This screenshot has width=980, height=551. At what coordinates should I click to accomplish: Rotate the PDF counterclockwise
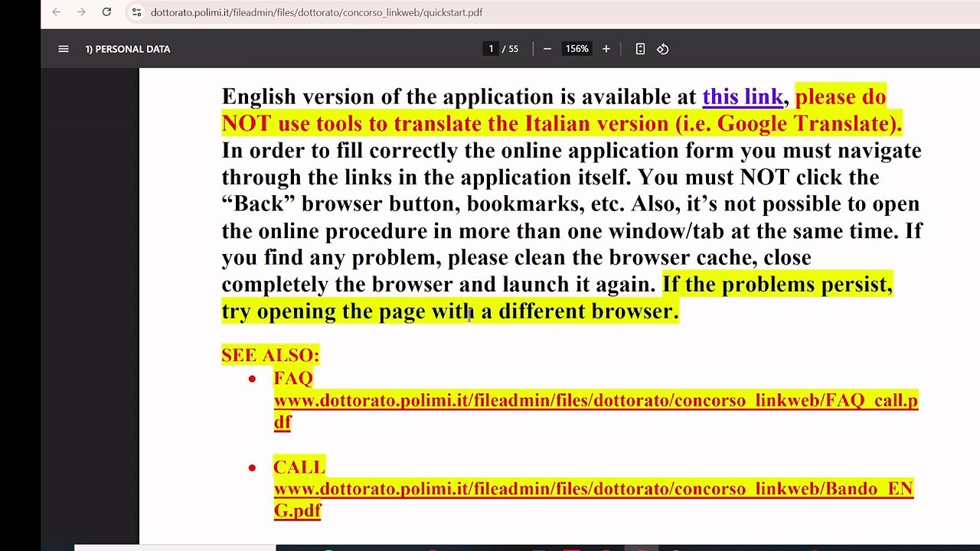pyautogui.click(x=663, y=49)
